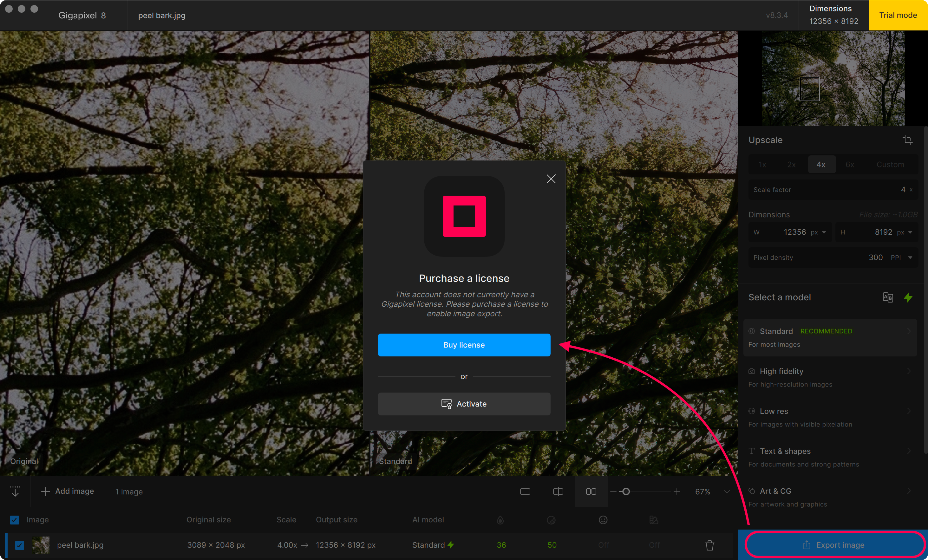Switch to single image view icon
Screen dimensions: 928x560
coord(525,492)
